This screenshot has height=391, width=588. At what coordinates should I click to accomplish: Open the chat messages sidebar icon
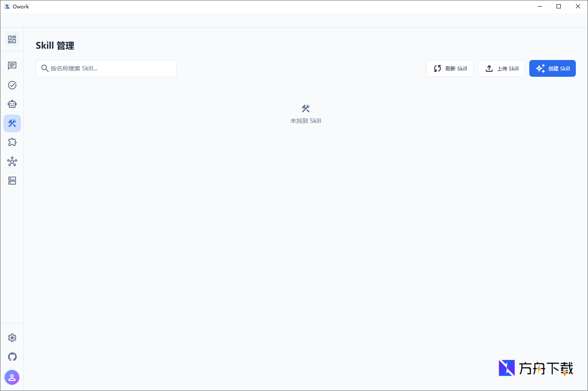(x=12, y=66)
